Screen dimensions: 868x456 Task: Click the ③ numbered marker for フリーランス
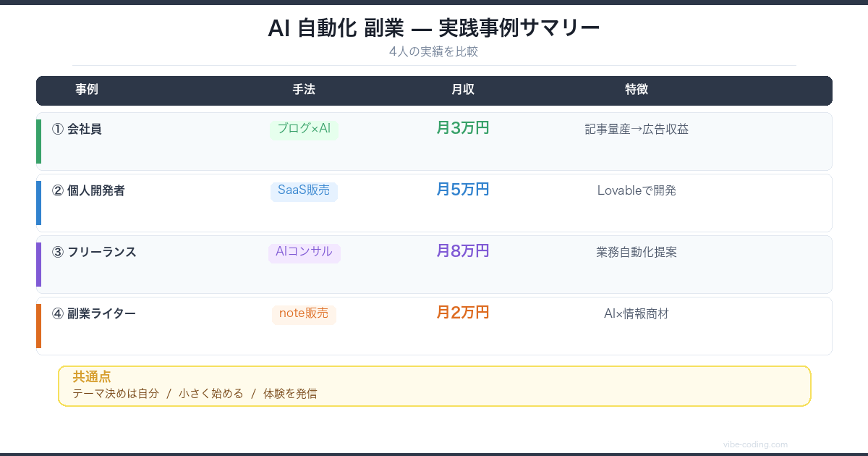(56, 252)
